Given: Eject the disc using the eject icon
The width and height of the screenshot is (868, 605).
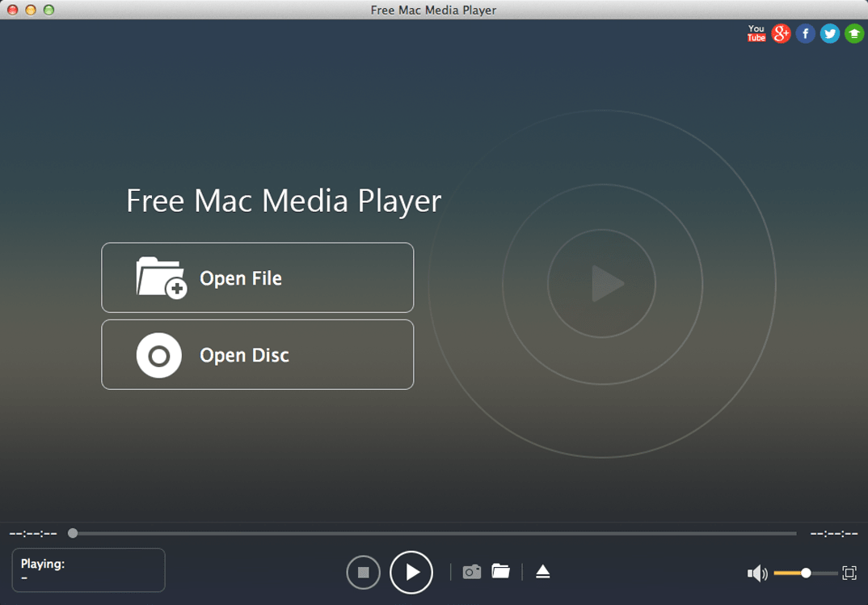Looking at the screenshot, I should click(x=543, y=572).
